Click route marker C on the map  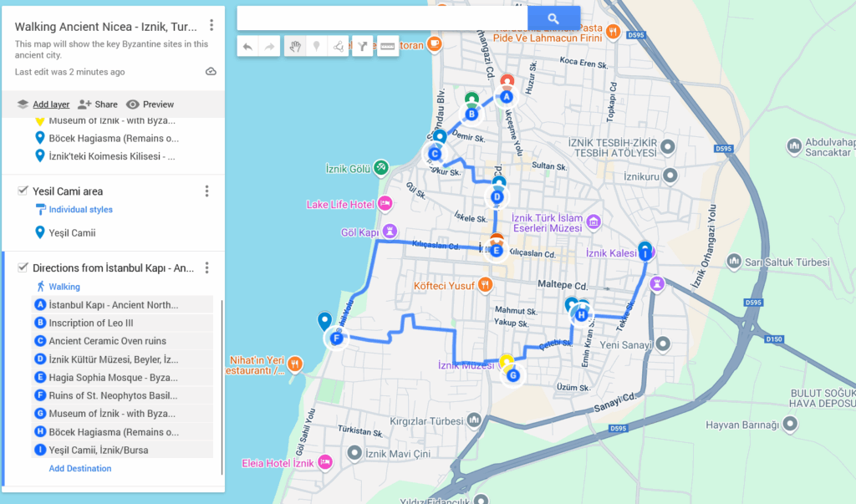pos(435,154)
